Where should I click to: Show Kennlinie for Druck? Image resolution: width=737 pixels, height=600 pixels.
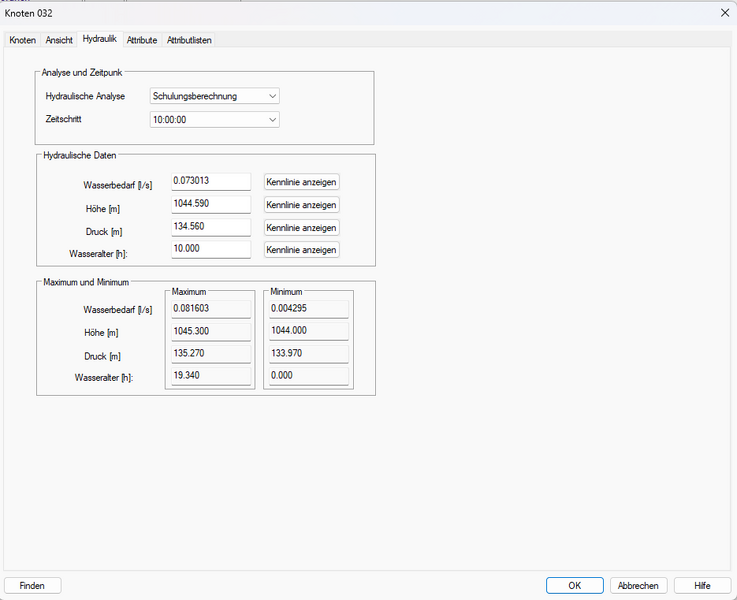[x=301, y=227]
